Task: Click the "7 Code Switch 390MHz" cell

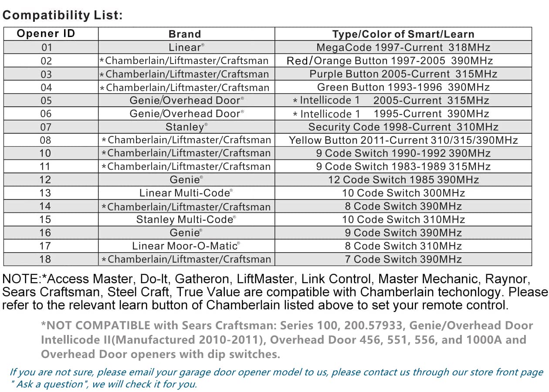Action: point(403,259)
